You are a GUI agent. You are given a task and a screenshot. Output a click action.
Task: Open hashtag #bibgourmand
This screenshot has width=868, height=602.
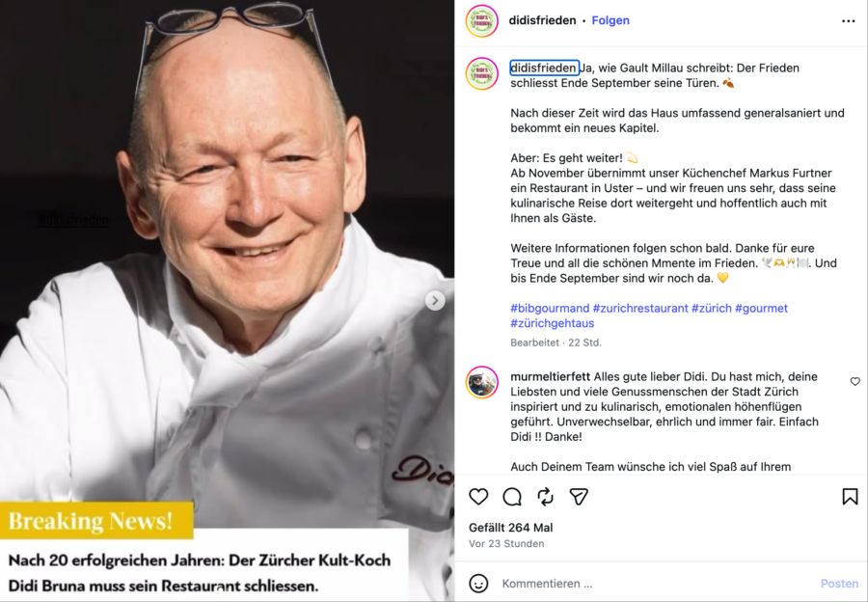pos(550,308)
